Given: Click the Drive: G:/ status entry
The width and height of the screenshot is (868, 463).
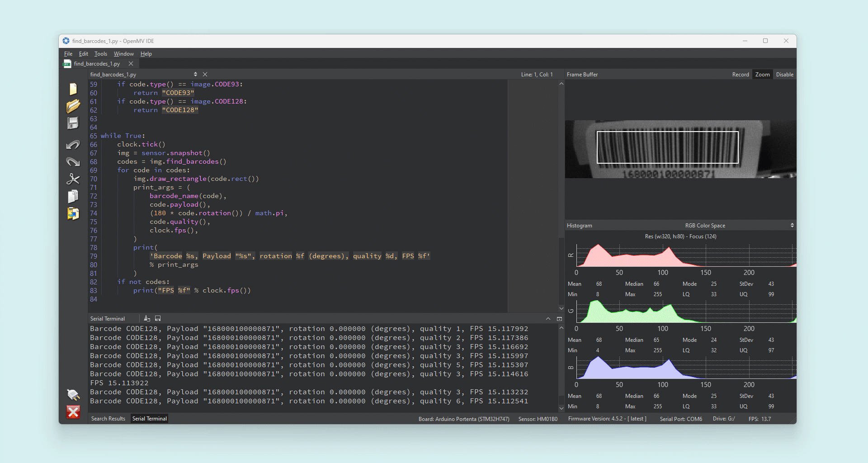Looking at the screenshot, I should point(724,419).
